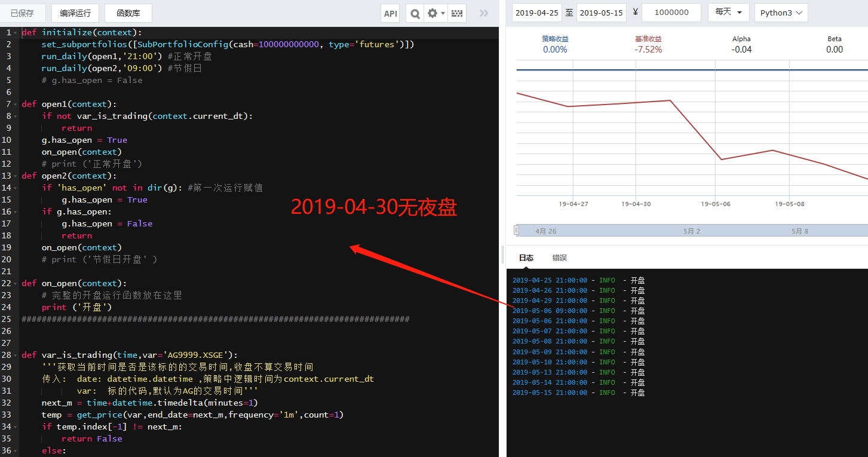Click the 0.00% strategy return value
The width and height of the screenshot is (868, 457).
(555, 50)
